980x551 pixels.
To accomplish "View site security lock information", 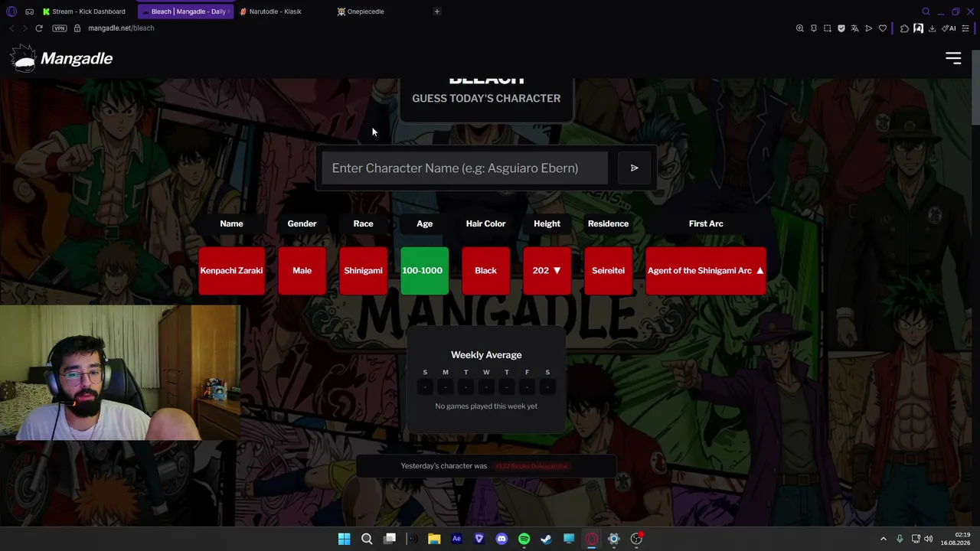I will 77,28.
